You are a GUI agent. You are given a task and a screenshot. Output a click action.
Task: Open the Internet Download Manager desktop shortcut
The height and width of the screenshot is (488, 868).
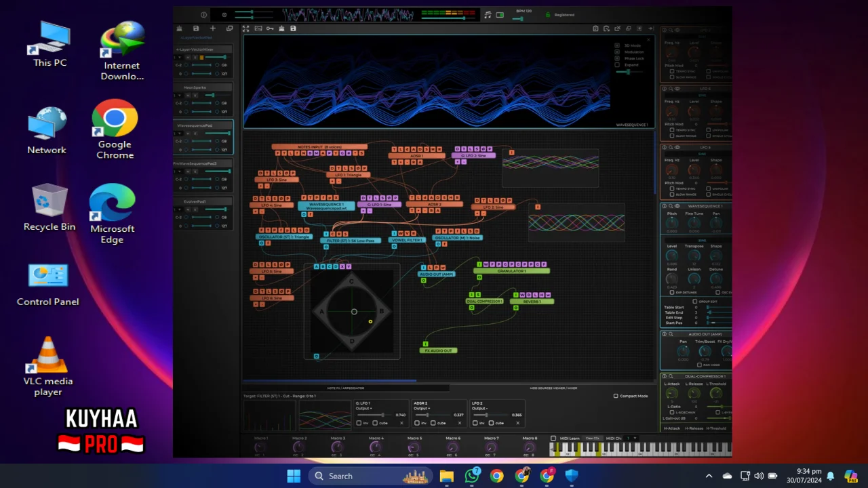click(x=122, y=51)
